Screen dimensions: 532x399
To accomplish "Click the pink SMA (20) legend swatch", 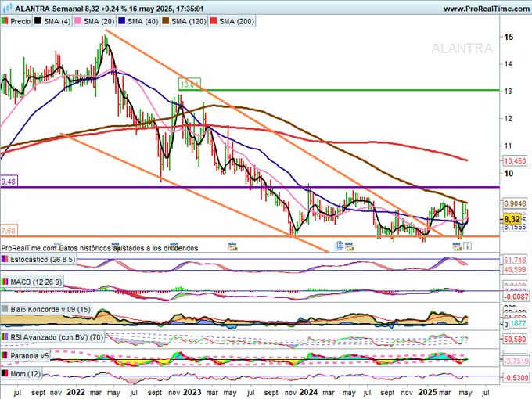I will tap(77, 21).
